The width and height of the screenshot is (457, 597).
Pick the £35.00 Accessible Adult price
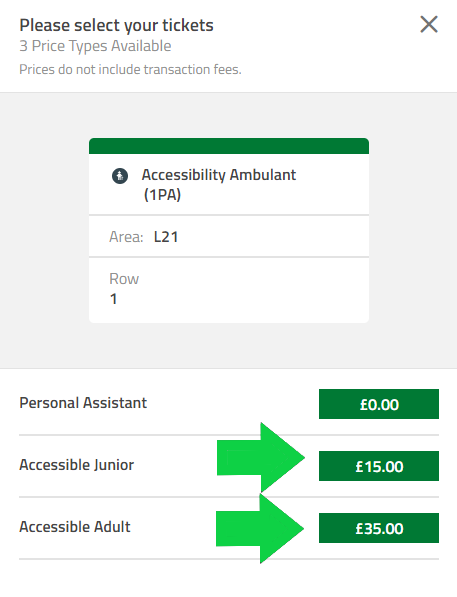[x=379, y=528]
